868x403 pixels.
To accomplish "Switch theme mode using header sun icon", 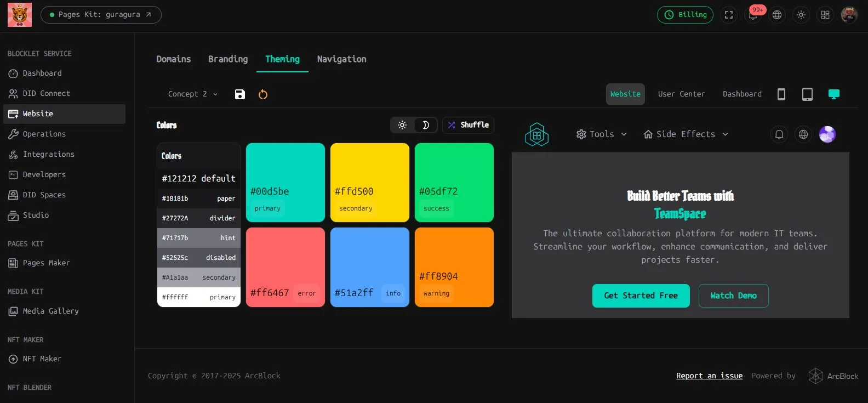I will (801, 15).
